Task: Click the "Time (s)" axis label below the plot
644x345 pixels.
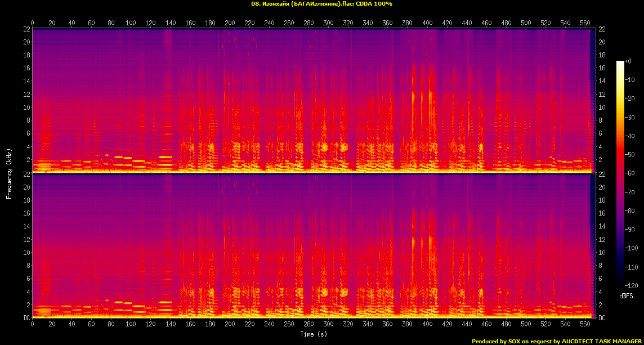Action: (314, 334)
